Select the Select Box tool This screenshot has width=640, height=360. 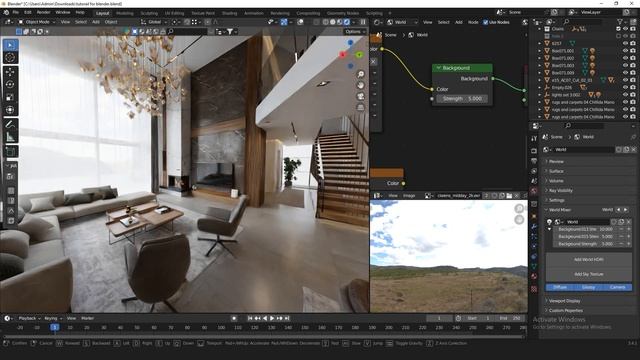pos(10,45)
